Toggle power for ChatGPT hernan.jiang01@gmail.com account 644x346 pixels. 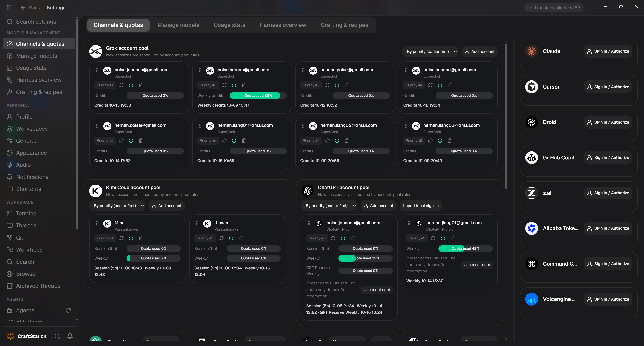coord(443,238)
